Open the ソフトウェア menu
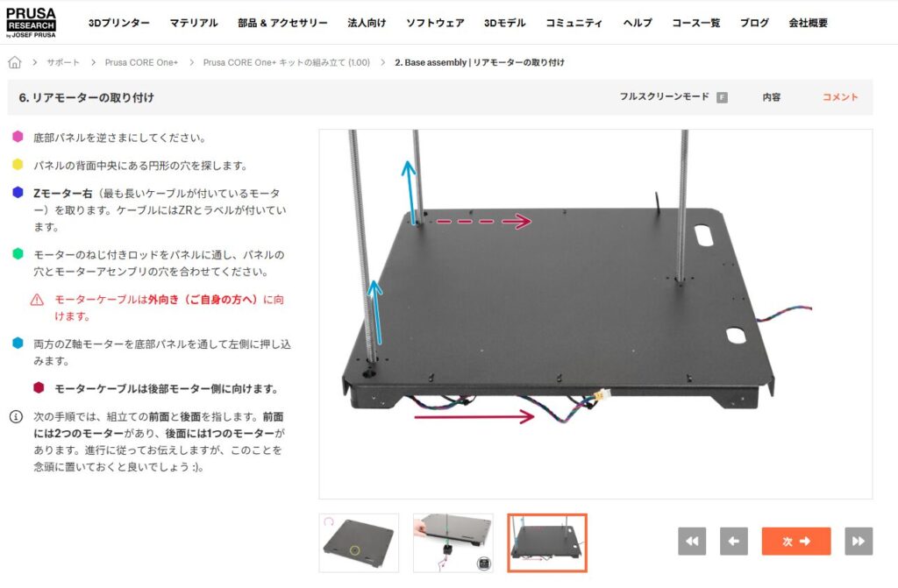 pyautogui.click(x=435, y=23)
